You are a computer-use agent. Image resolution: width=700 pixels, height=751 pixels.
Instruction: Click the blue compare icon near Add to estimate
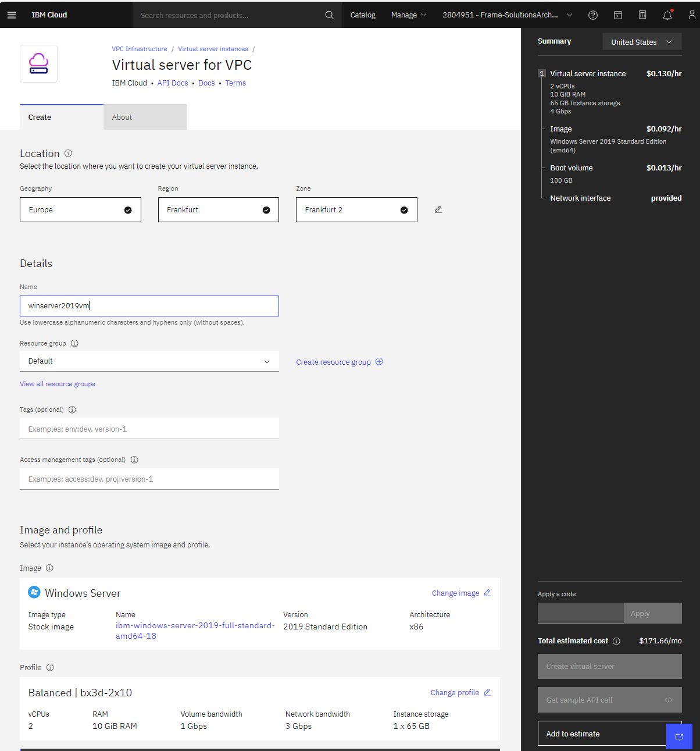[679, 736]
